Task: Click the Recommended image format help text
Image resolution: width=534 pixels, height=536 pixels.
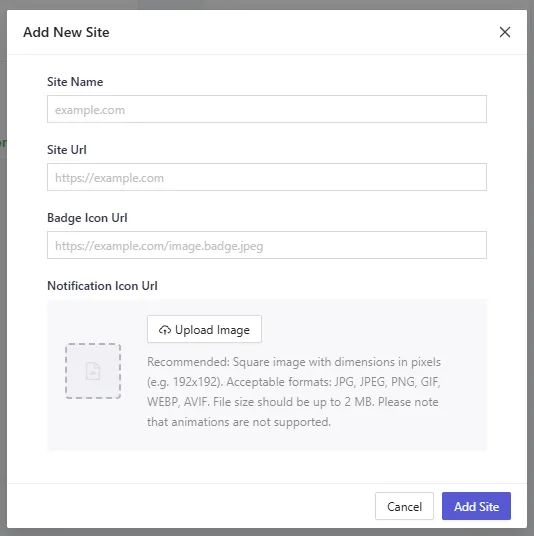Action: click(294, 392)
